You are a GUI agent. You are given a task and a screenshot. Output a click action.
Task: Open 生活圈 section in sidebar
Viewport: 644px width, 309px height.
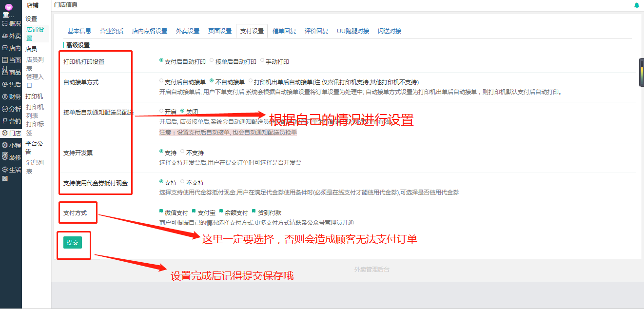(11, 174)
